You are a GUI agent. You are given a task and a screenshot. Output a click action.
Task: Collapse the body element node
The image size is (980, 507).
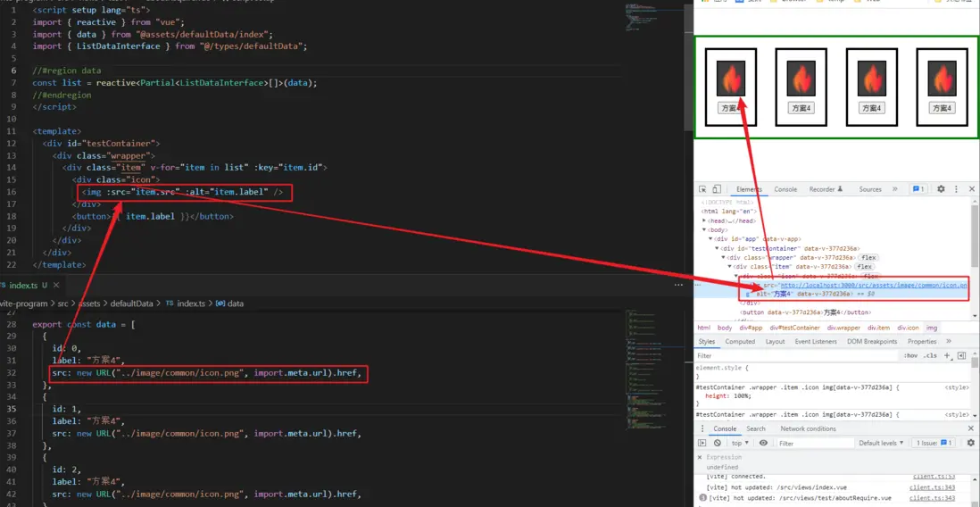click(704, 230)
